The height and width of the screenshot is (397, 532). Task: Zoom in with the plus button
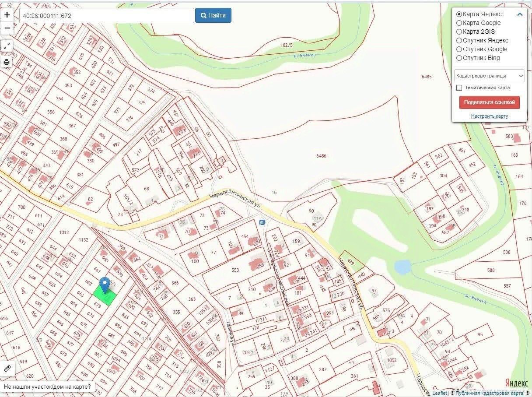pos(7,15)
